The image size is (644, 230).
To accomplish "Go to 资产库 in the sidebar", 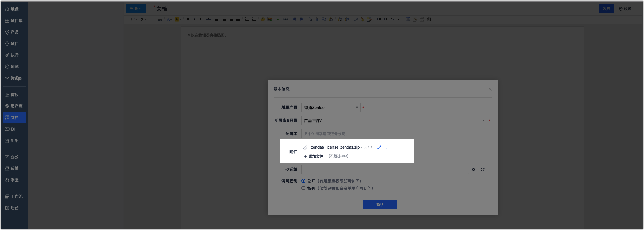I will 14,106.
